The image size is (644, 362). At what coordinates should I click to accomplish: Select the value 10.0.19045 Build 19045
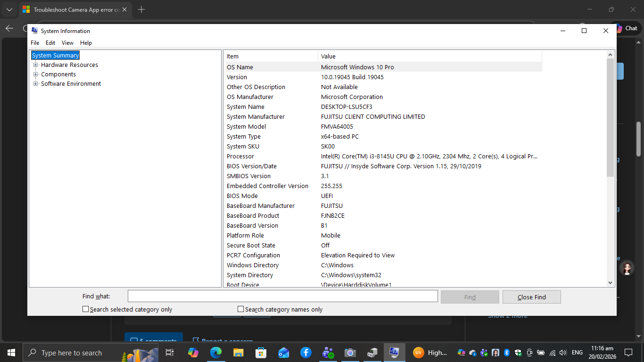point(352,77)
